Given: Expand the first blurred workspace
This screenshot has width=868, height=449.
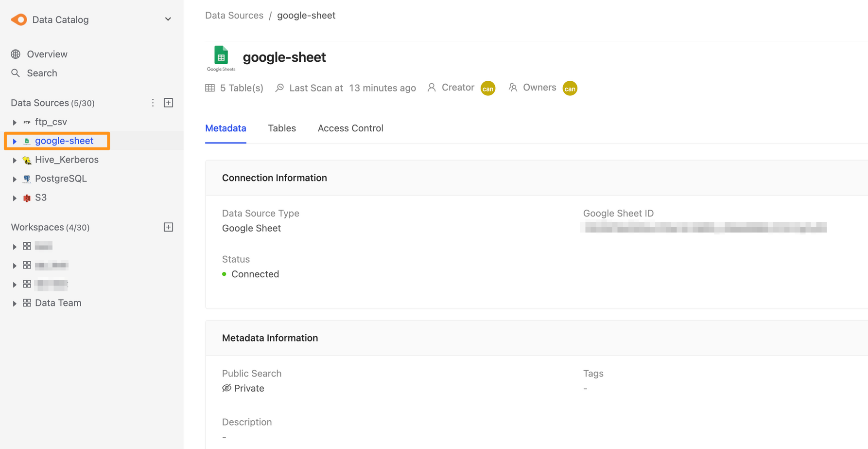Looking at the screenshot, I should [15, 247].
